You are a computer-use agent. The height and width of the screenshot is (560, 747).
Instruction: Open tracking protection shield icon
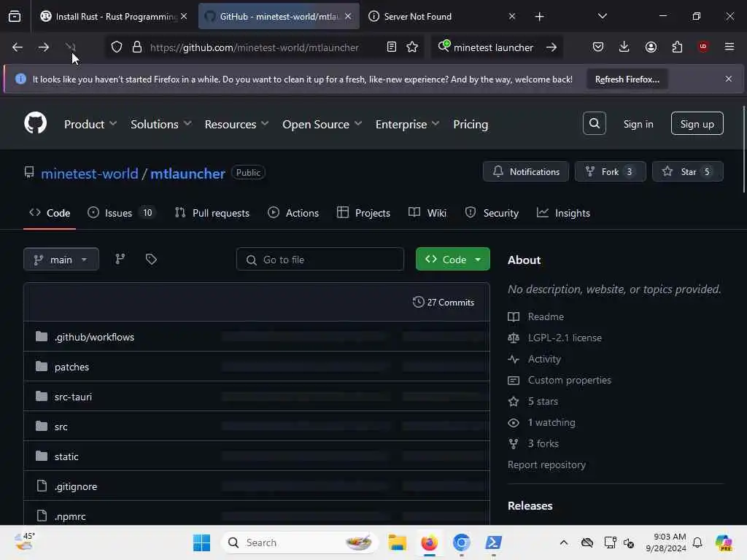[117, 47]
